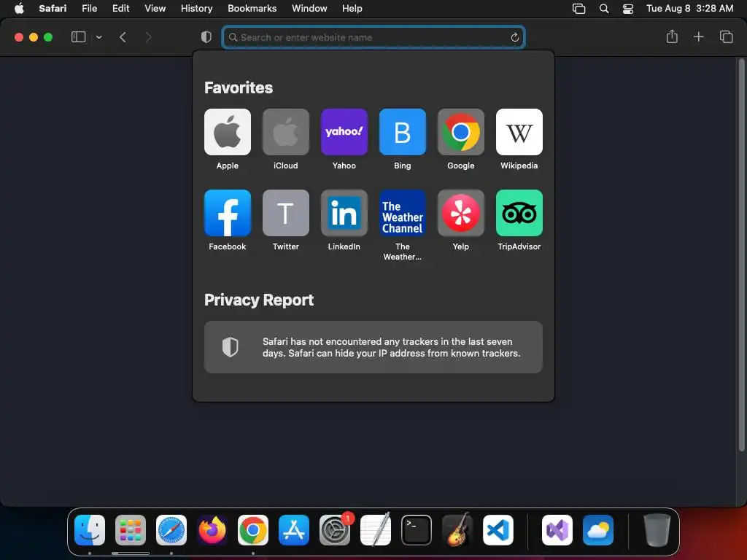Open Stage Manager window icon in menu bar
Viewport: 747px width, 560px height.
click(578, 9)
